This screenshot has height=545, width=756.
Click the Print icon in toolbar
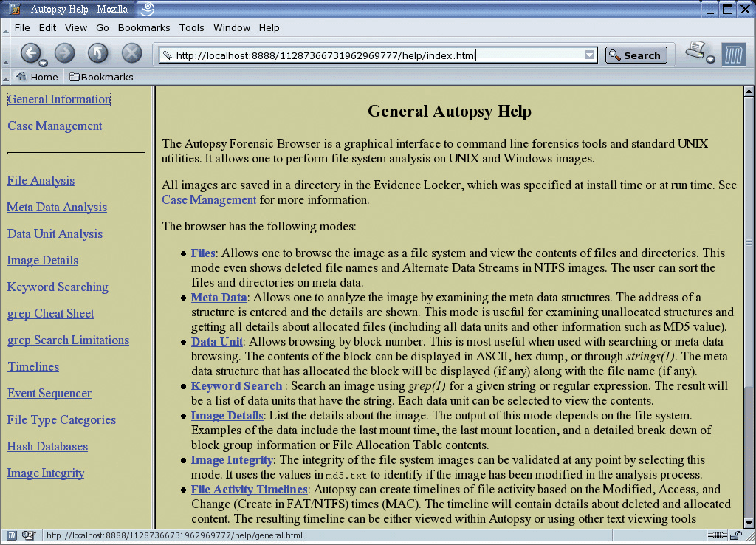695,51
